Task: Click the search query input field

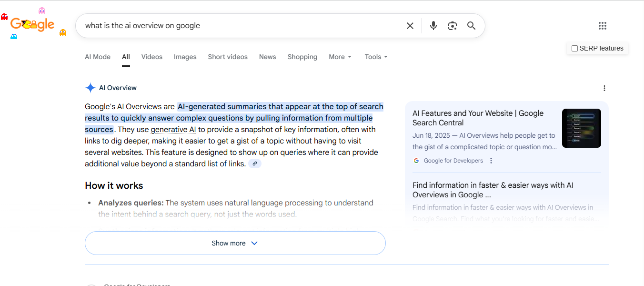Action: tap(238, 26)
